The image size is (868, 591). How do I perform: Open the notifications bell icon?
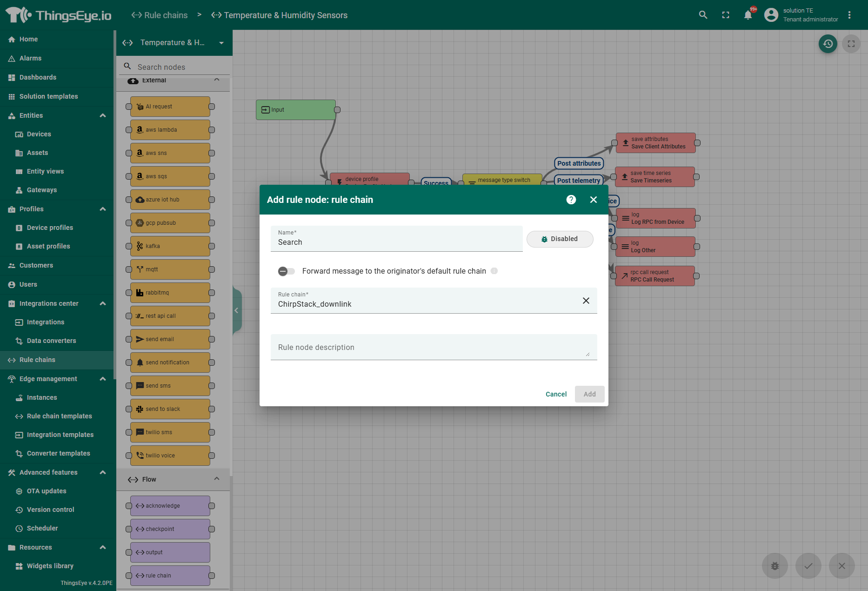748,15
